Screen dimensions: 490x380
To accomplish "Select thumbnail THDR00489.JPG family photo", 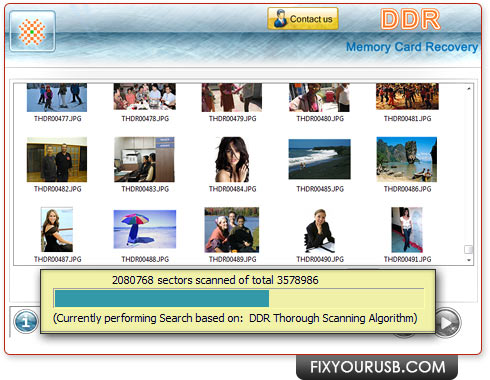I will point(232,230).
